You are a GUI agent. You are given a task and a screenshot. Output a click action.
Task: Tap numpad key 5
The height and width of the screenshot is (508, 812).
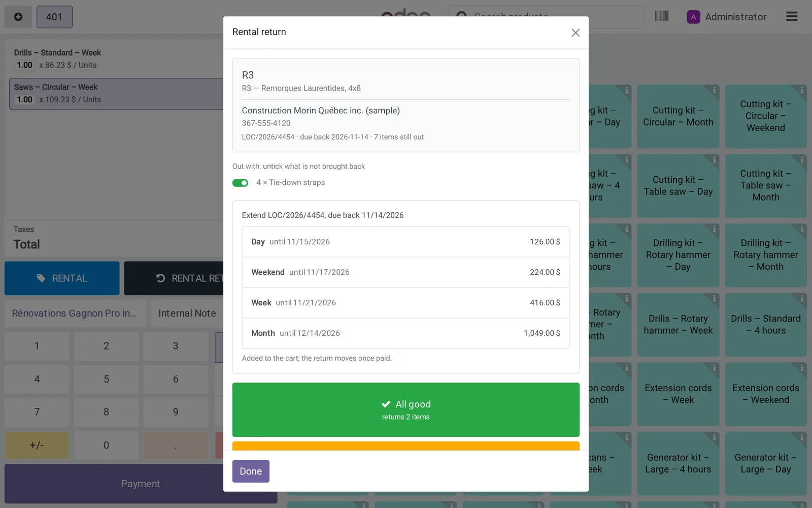point(106,379)
